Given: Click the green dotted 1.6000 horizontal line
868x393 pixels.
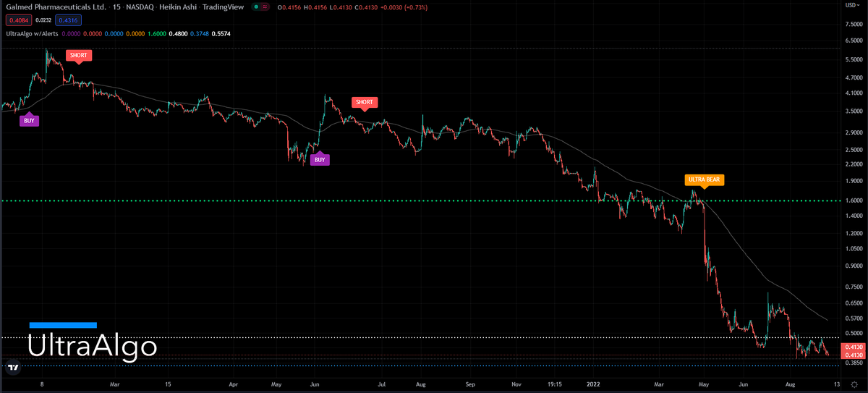Looking at the screenshot, I should pos(420,200).
